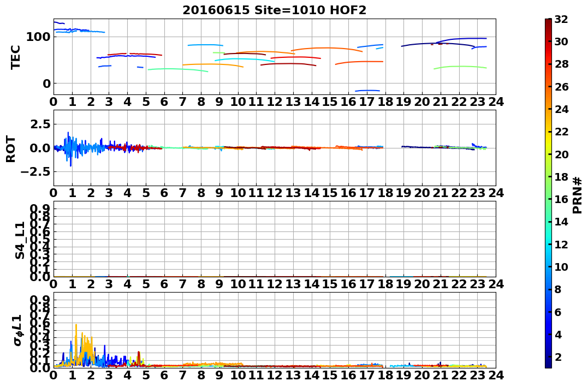This screenshot has width=588, height=387.
Task: Click the S4_L1 y-axis label
Action: 20,240
